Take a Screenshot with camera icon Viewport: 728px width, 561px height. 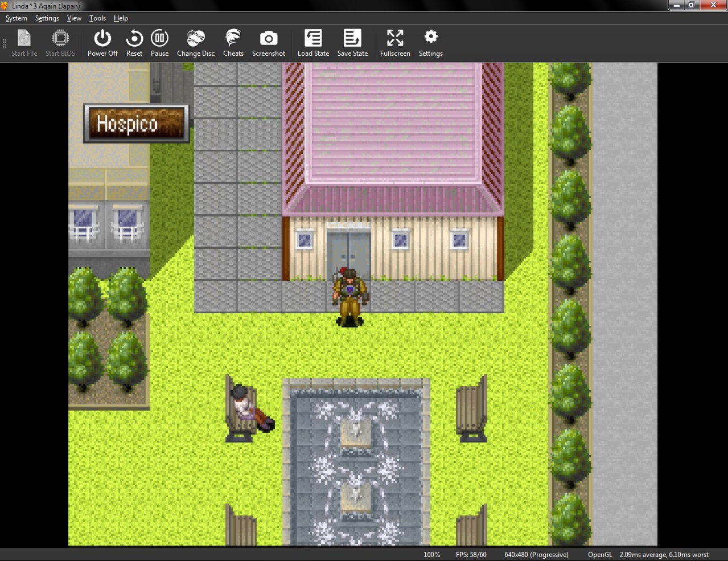[269, 43]
